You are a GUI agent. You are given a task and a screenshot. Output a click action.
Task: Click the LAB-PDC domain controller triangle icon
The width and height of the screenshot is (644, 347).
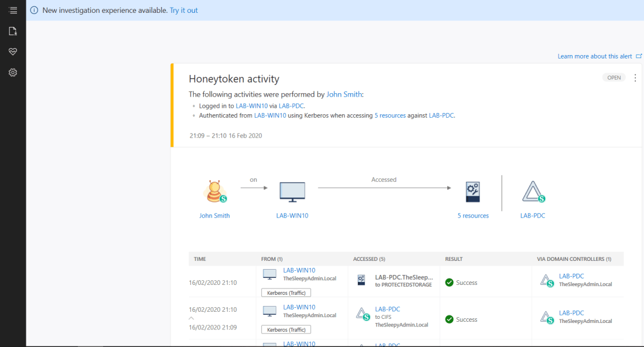click(x=533, y=192)
